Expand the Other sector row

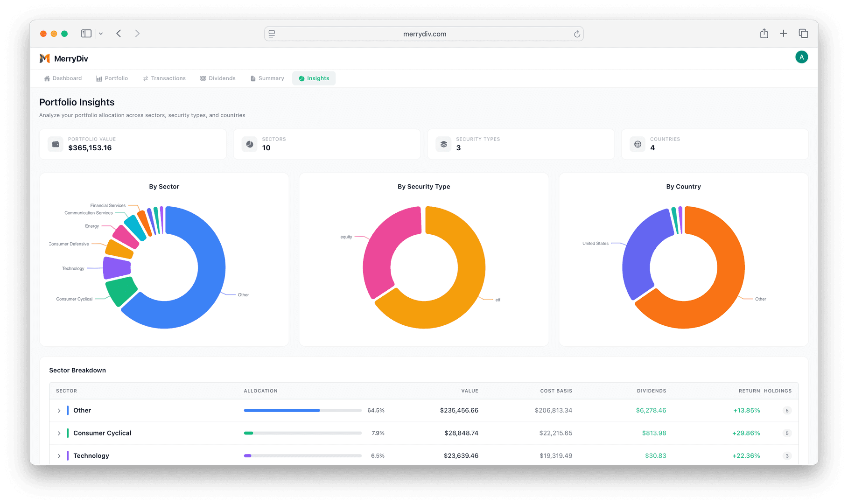click(x=59, y=410)
